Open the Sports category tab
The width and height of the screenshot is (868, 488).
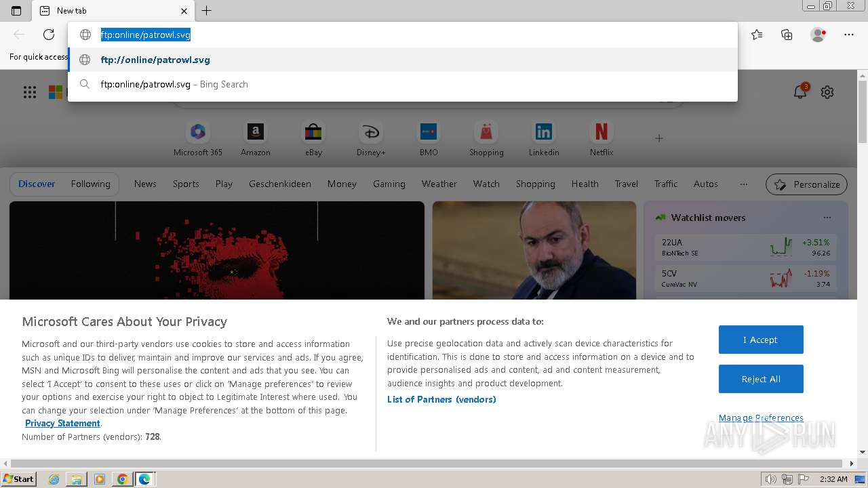pos(186,184)
